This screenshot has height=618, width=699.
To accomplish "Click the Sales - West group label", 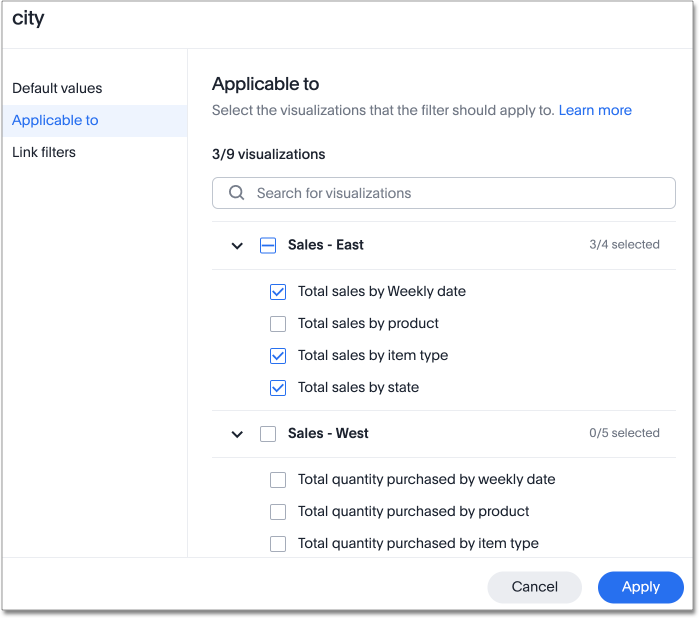I will coord(328,434).
